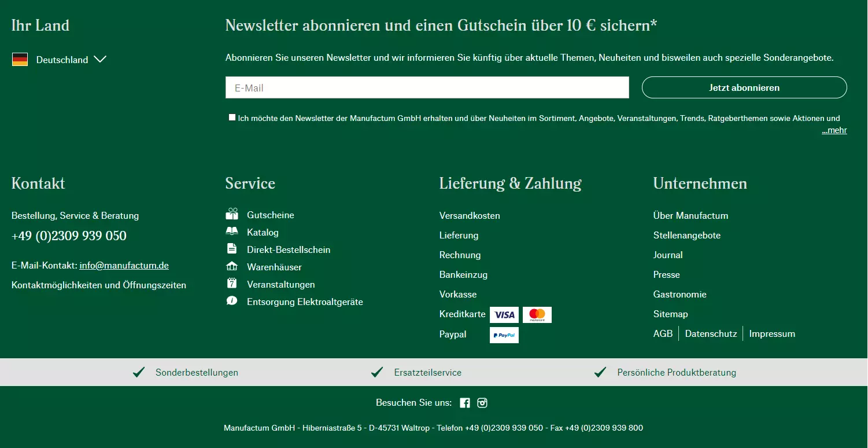Click the Direkt-Bestellschein document icon
The height and width of the screenshot is (448, 868).
232,249
